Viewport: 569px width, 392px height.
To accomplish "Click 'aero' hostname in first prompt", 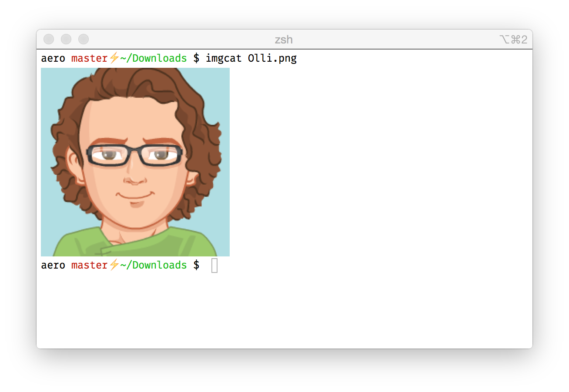I will pos(53,58).
